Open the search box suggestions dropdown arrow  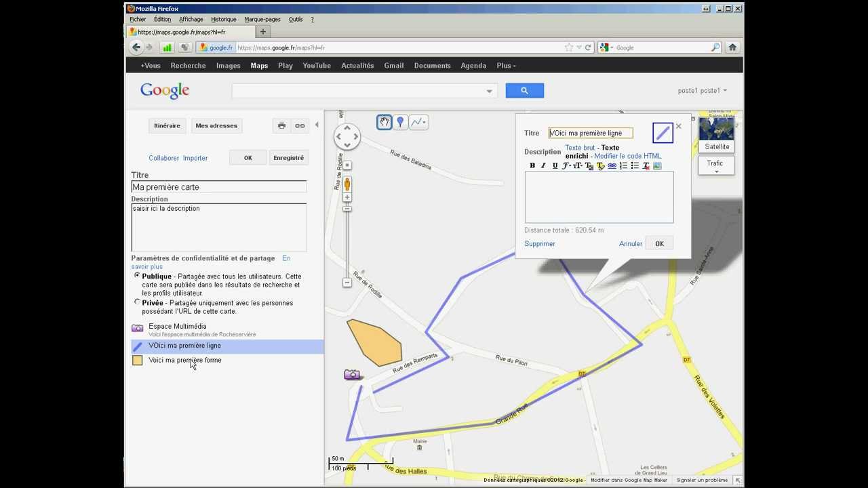(489, 91)
